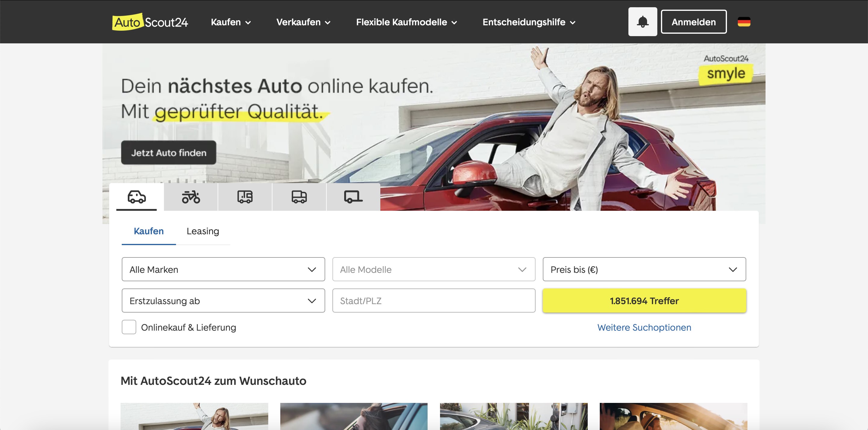Select the motorcycle vehicle type icon
The image size is (868, 430).
tap(191, 197)
